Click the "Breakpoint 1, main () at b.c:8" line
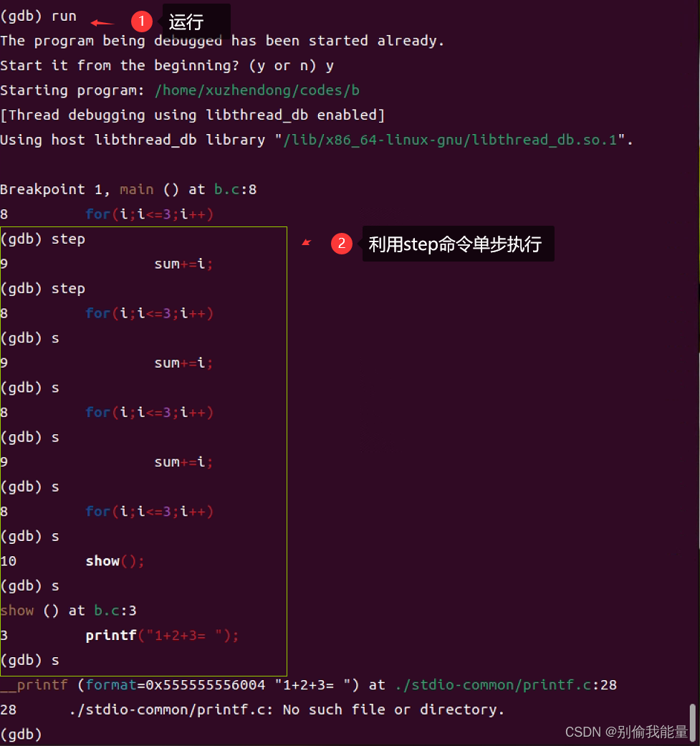The width and height of the screenshot is (700, 746). coord(128,189)
